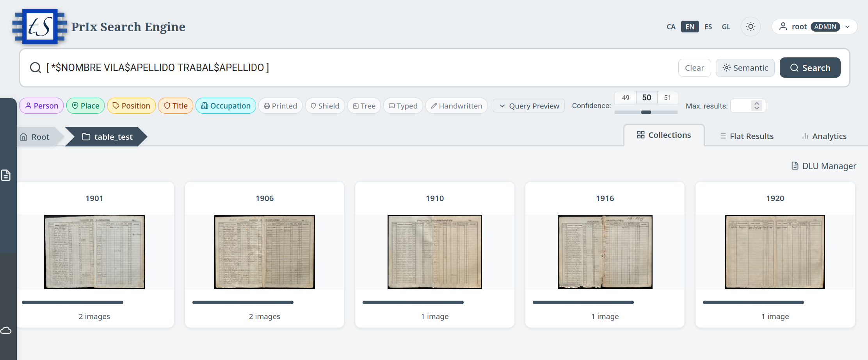Switch to the Analytics tab
Screen dimensions: 868x360
(x=824, y=136)
